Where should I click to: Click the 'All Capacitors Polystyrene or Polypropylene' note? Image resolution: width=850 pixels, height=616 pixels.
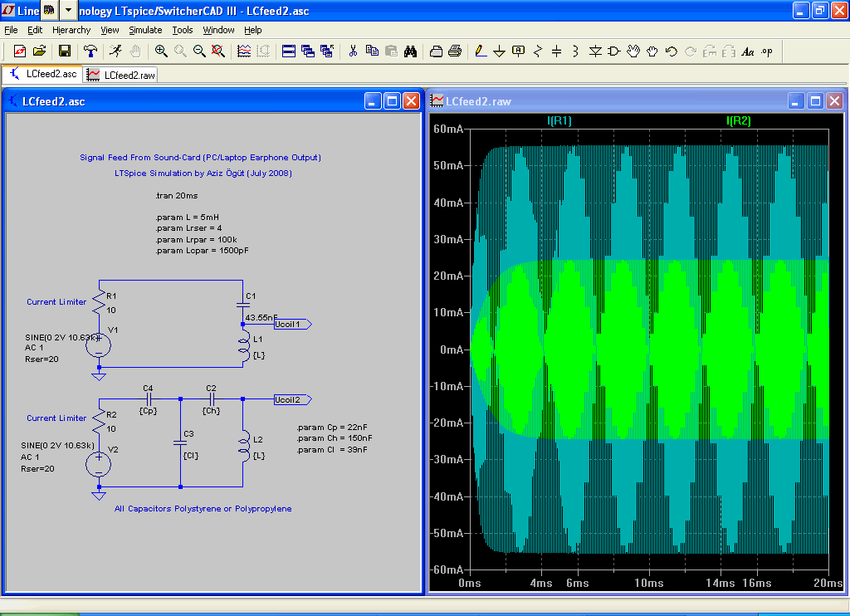203,509
